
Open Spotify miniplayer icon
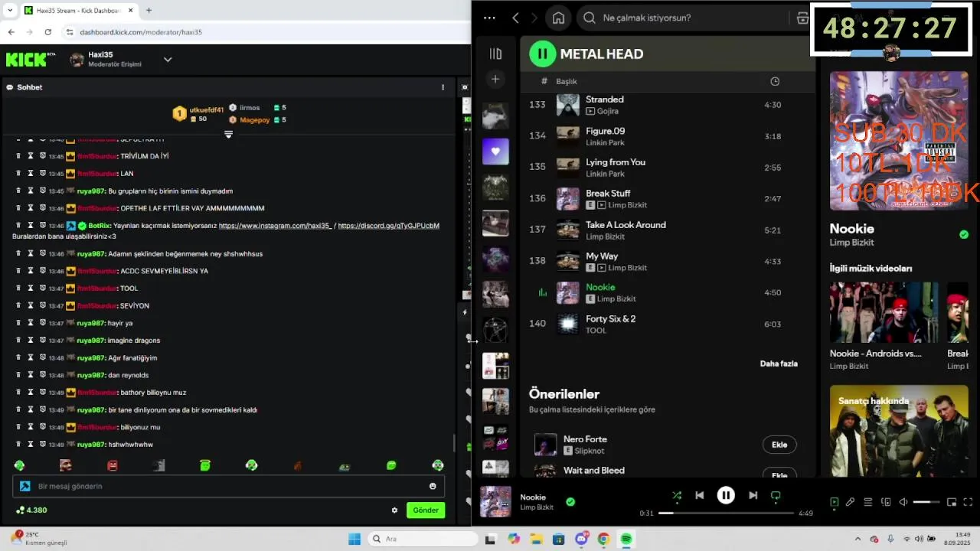point(952,502)
